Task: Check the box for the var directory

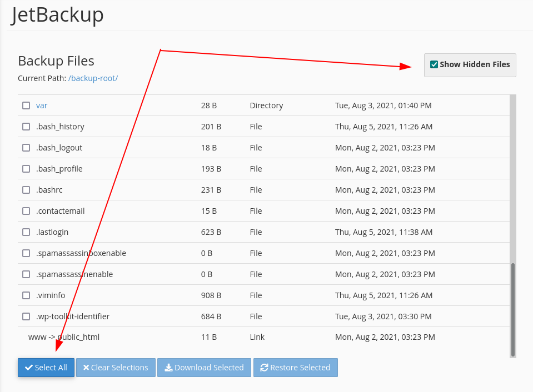Action: [26, 105]
